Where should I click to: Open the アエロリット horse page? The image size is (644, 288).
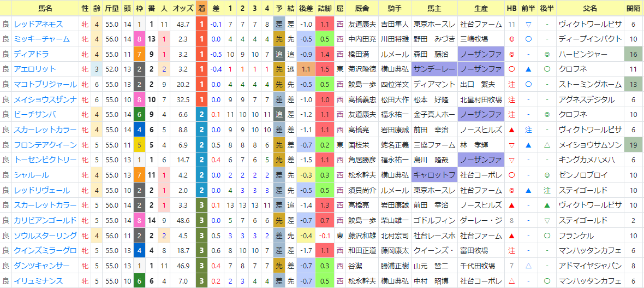tap(34, 69)
